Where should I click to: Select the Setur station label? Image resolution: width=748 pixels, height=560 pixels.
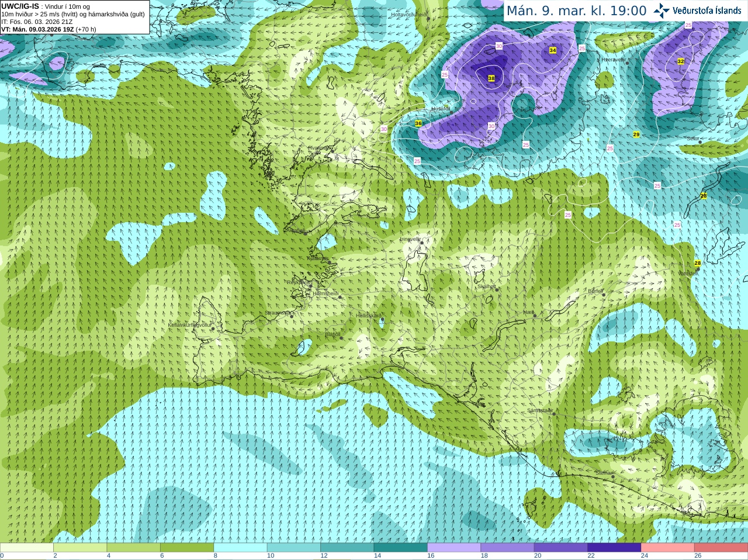tap(693, 139)
